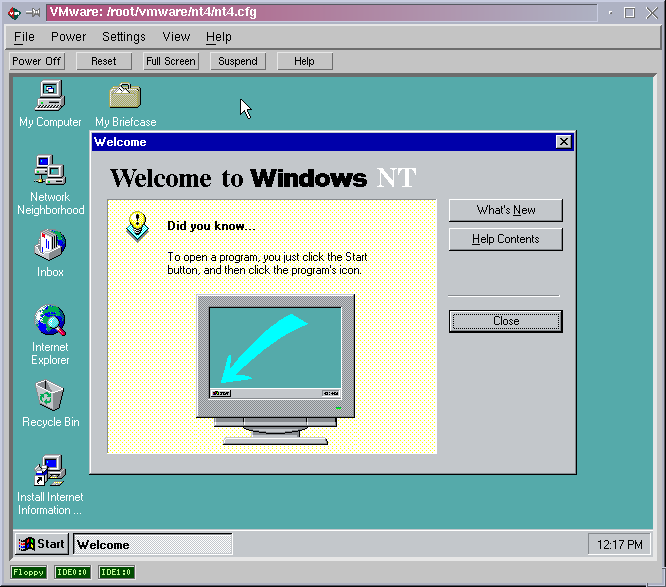Open the File menu
This screenshot has height=587, width=666.
(24, 37)
